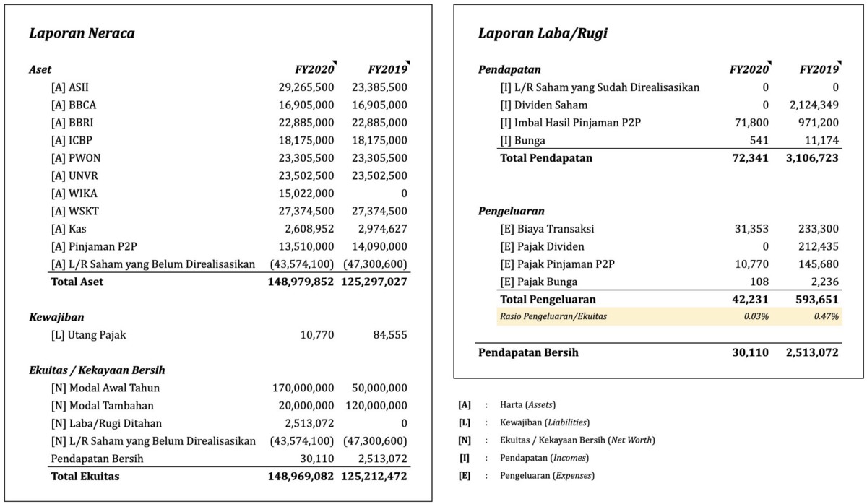
Task: Click the Total Aset FY2020 value 148,979,852
Action: (301, 282)
